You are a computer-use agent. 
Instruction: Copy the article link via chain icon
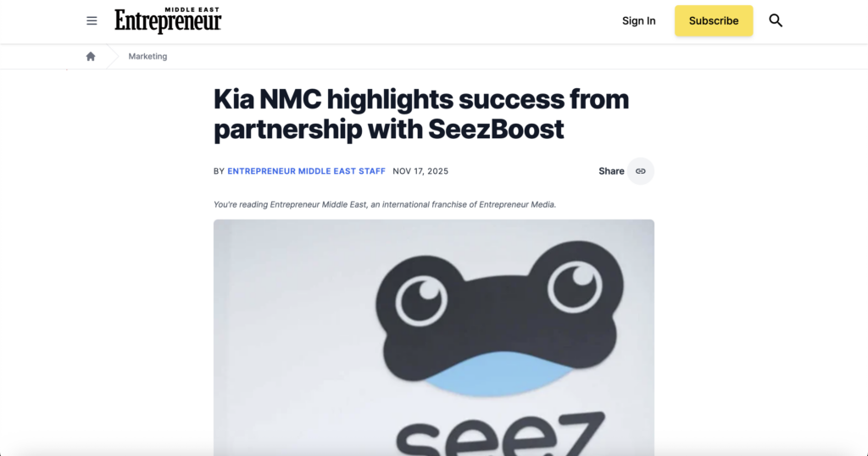pos(641,171)
